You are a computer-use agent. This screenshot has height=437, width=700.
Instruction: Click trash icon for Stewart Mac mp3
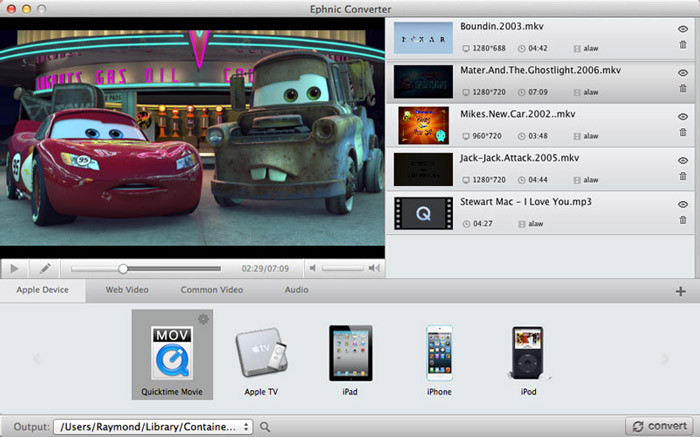pos(683,220)
